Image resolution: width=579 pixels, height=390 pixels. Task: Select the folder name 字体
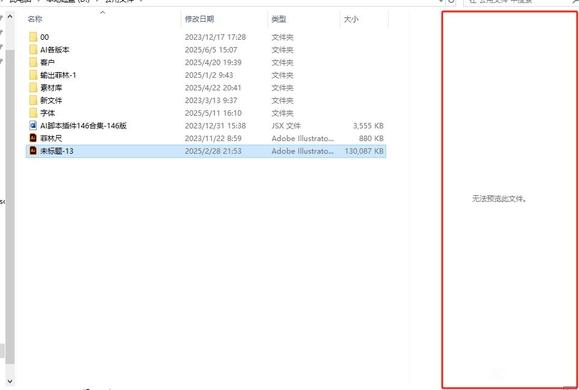click(x=47, y=113)
